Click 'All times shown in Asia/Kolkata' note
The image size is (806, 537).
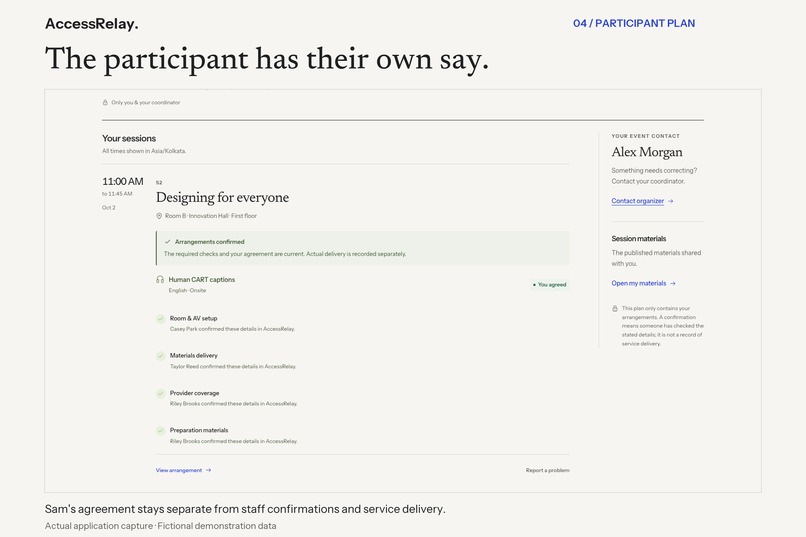click(x=144, y=151)
